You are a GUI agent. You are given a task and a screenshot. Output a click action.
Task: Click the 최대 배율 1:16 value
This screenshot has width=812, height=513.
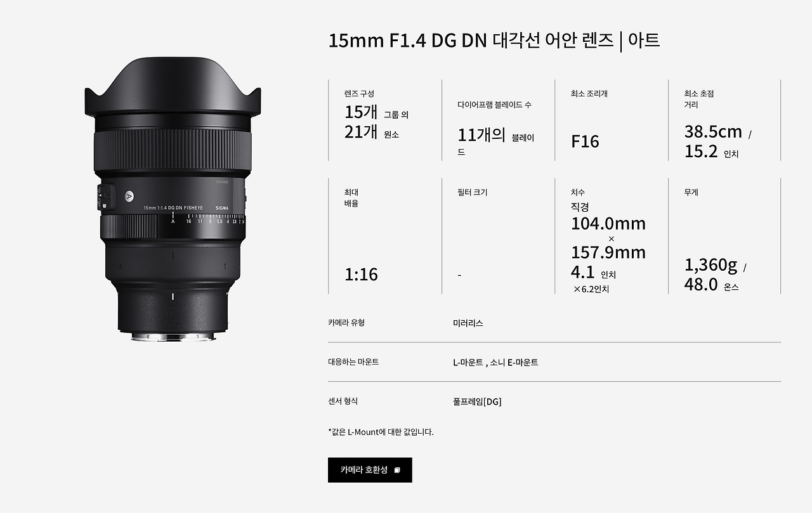point(361,275)
